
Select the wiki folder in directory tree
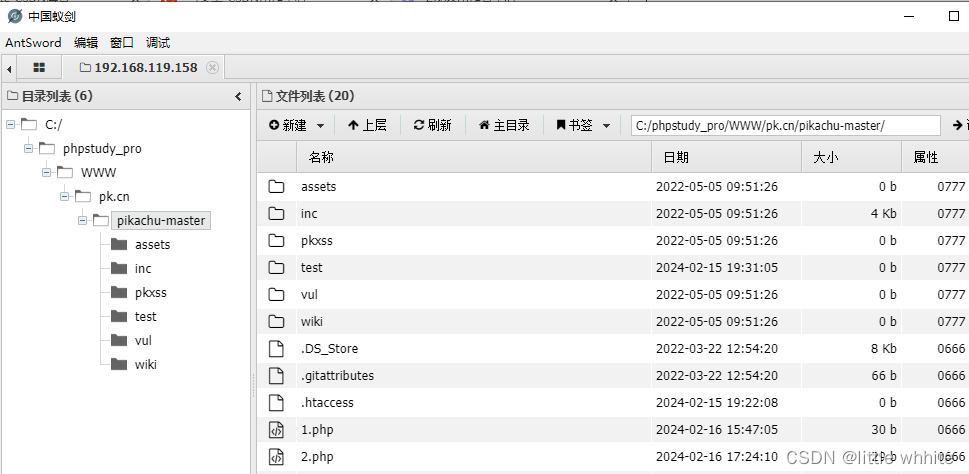click(x=145, y=365)
